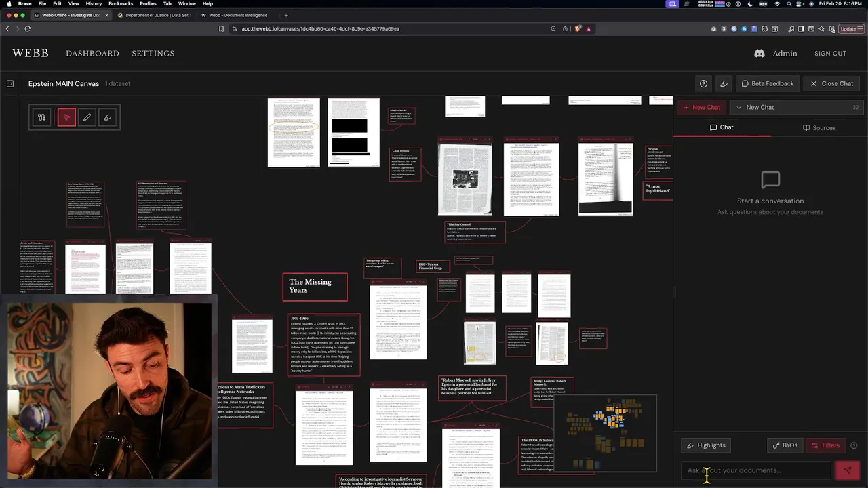Image resolution: width=868 pixels, height=488 pixels.
Task: Switch to the Chat tab
Action: click(722, 127)
